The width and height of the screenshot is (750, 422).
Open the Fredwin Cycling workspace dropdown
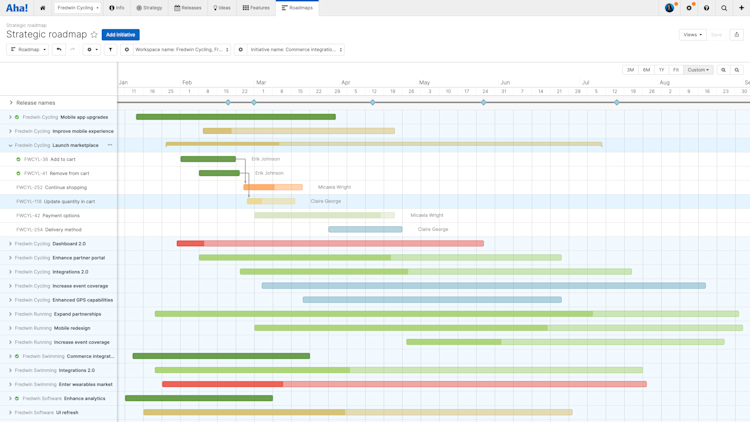[77, 8]
